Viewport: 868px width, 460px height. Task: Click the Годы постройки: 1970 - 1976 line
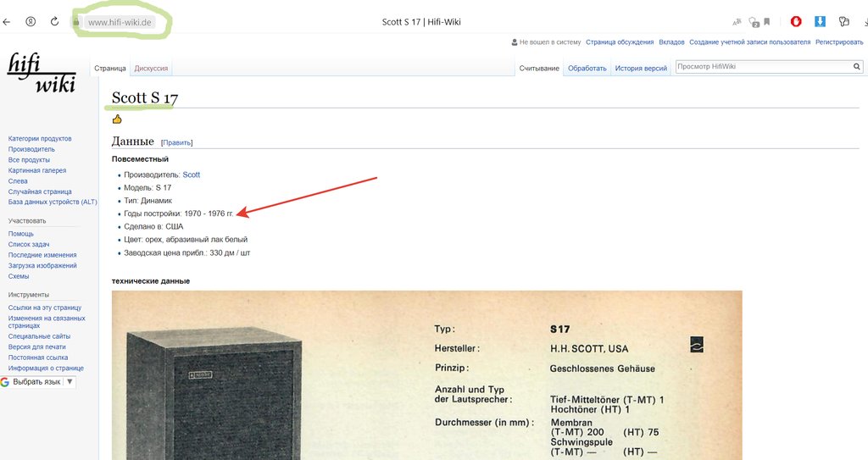(179, 213)
